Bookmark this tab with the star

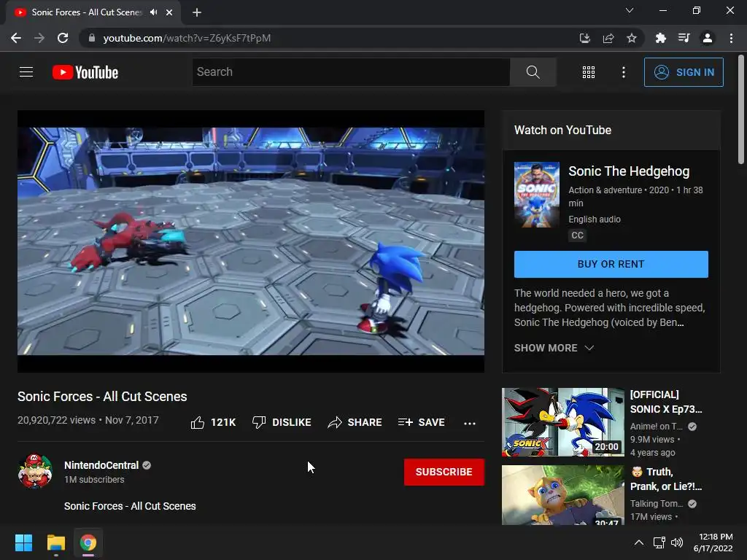631,38
